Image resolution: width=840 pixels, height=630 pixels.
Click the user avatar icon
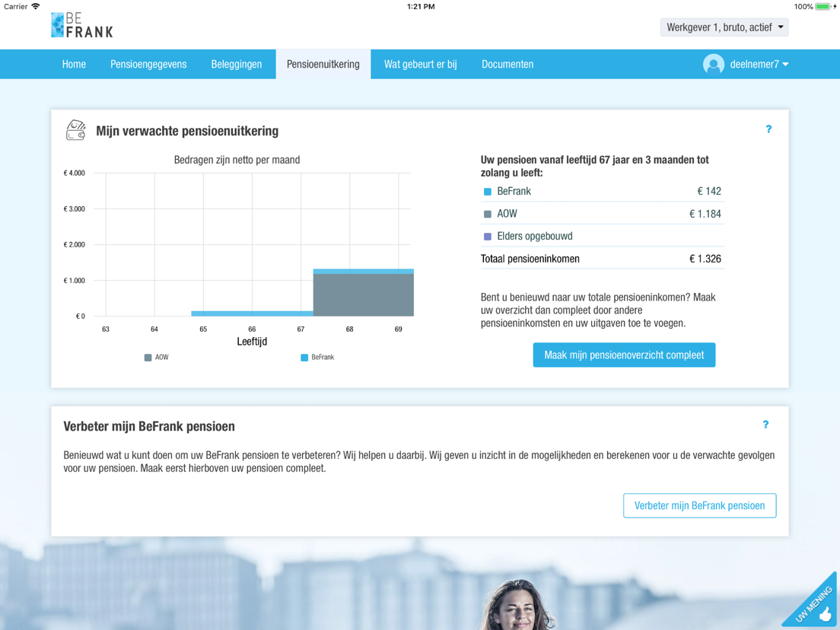[x=714, y=64]
